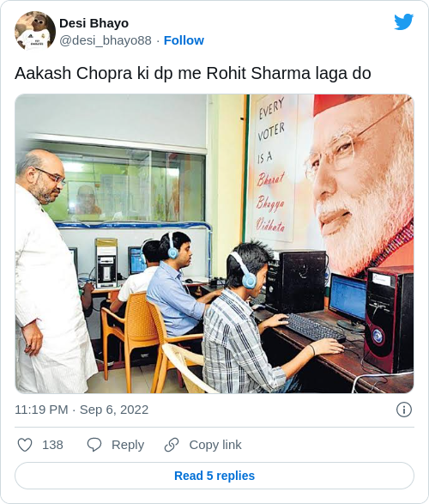Like the tweet with the heart icon
Viewport: 429px width, 504px height.
point(25,445)
